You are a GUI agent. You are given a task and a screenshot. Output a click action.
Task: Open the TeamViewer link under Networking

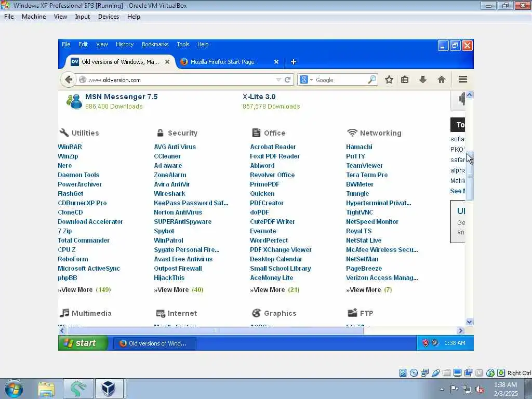pos(364,166)
